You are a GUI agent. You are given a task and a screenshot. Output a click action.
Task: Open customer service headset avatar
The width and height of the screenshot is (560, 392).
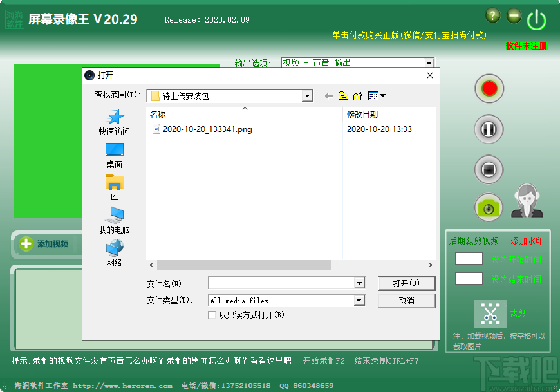(x=527, y=201)
